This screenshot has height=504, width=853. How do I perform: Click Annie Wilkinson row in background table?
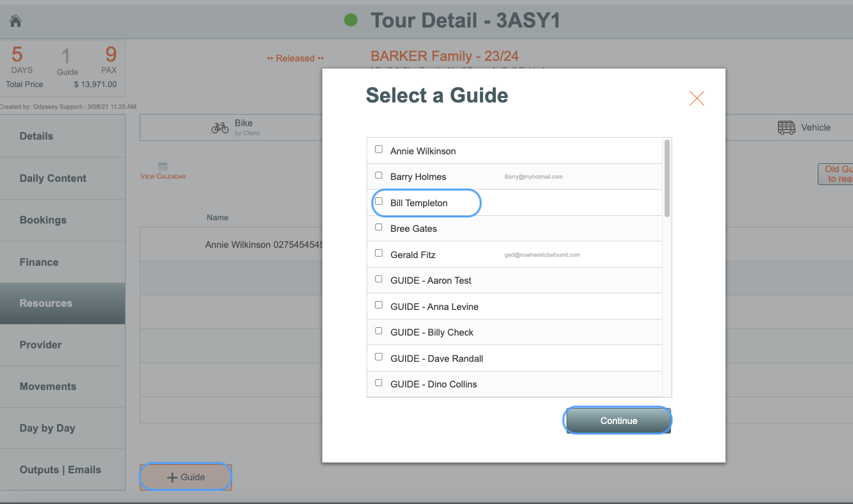(231, 245)
